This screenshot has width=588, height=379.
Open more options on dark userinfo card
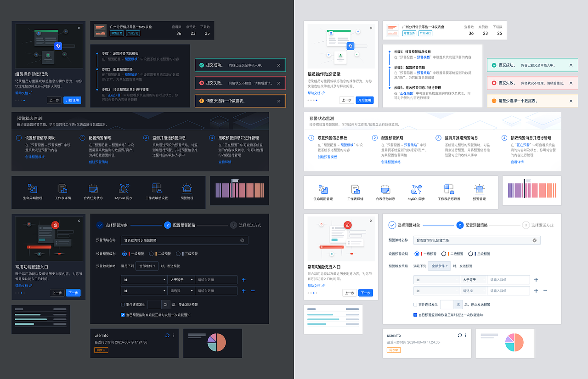(x=173, y=336)
